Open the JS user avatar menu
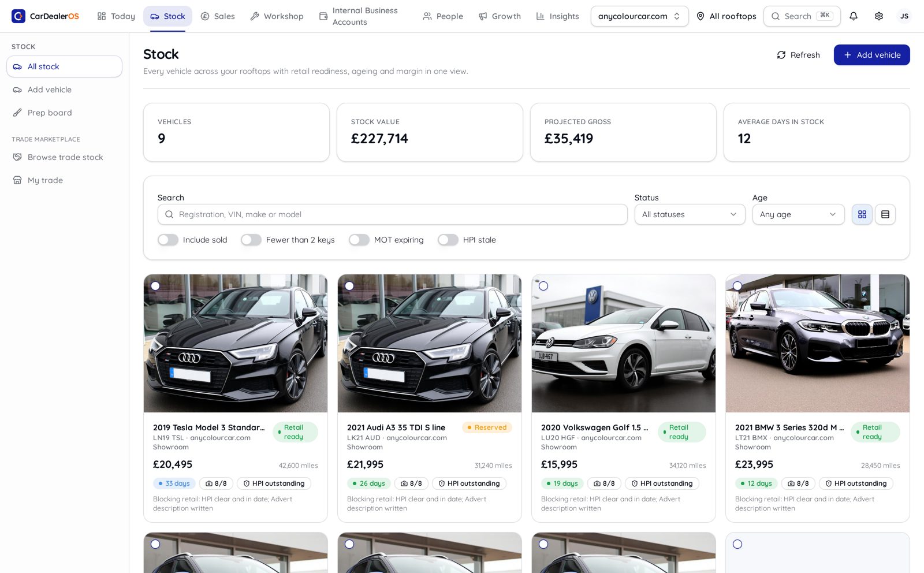The width and height of the screenshot is (924, 573). coord(904,16)
